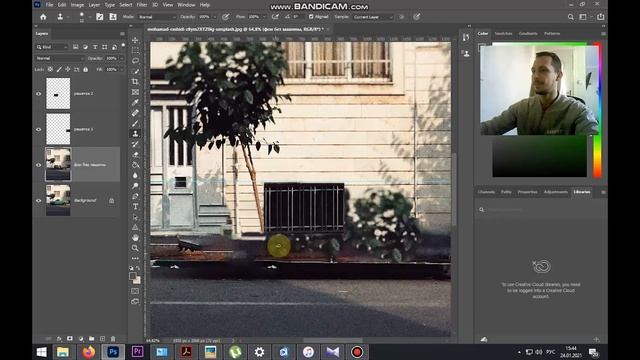The image size is (640, 360).
Task: Hide the second layer with eye icon
Action: point(39,129)
